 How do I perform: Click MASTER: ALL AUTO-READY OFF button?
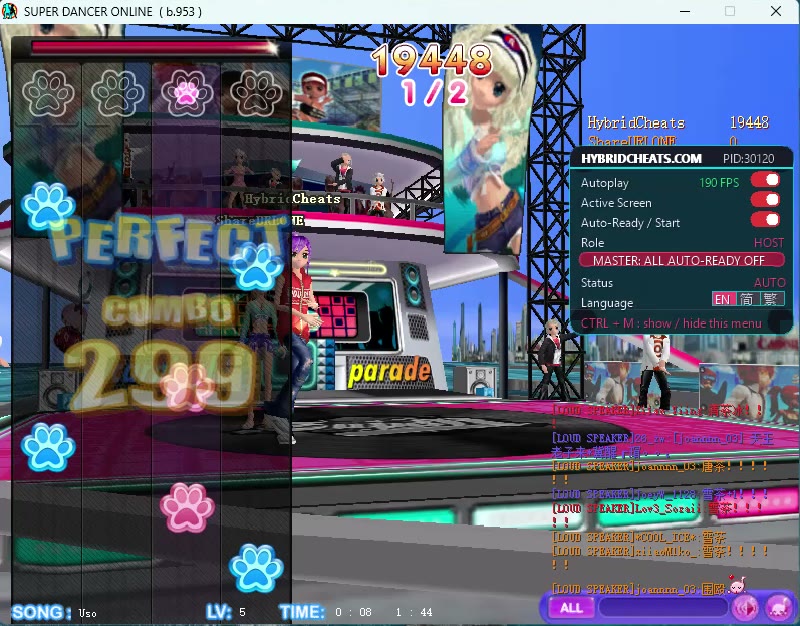(x=682, y=260)
